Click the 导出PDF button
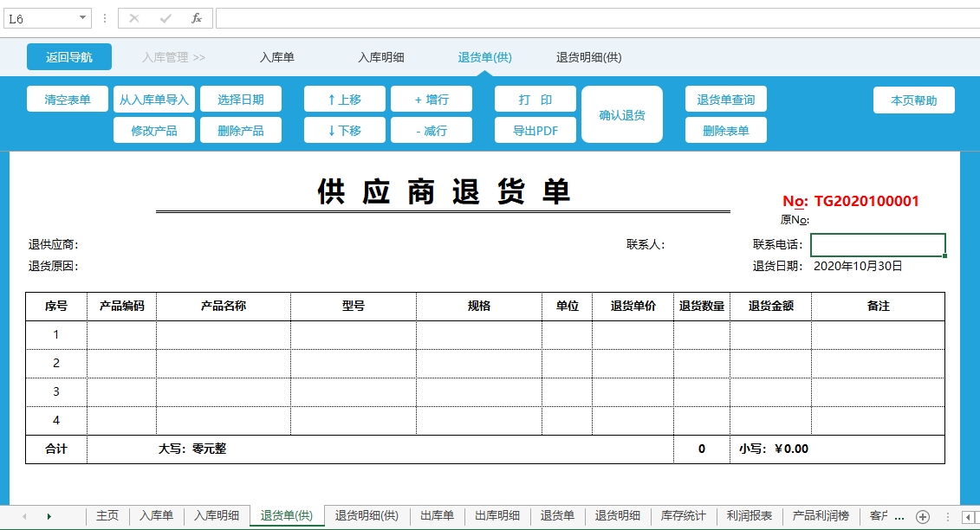980x530 pixels. click(535, 131)
